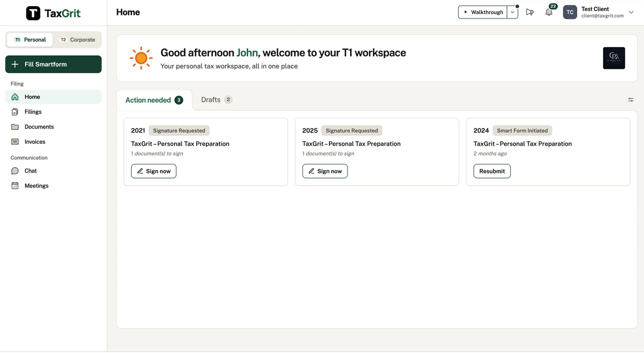The image size is (644, 353).
Task: Click the pen icon on 2025 Sign now
Action: coord(311,171)
